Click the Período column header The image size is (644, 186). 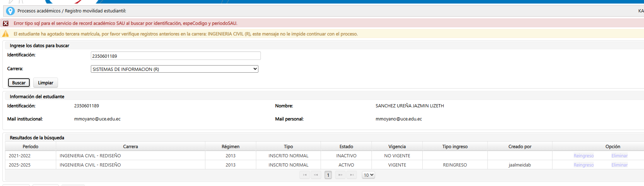pos(30,147)
